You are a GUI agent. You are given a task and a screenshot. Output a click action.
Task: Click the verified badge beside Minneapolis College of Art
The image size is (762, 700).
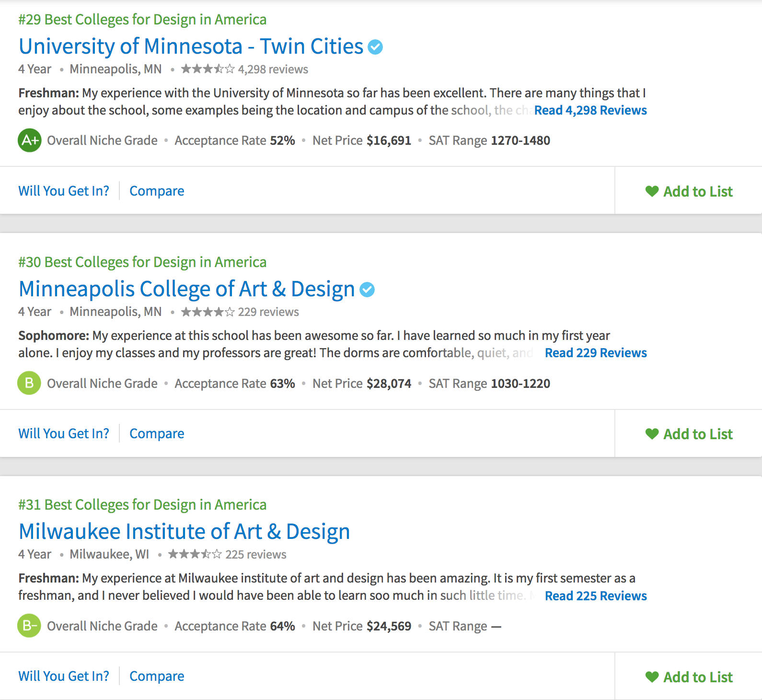click(367, 290)
